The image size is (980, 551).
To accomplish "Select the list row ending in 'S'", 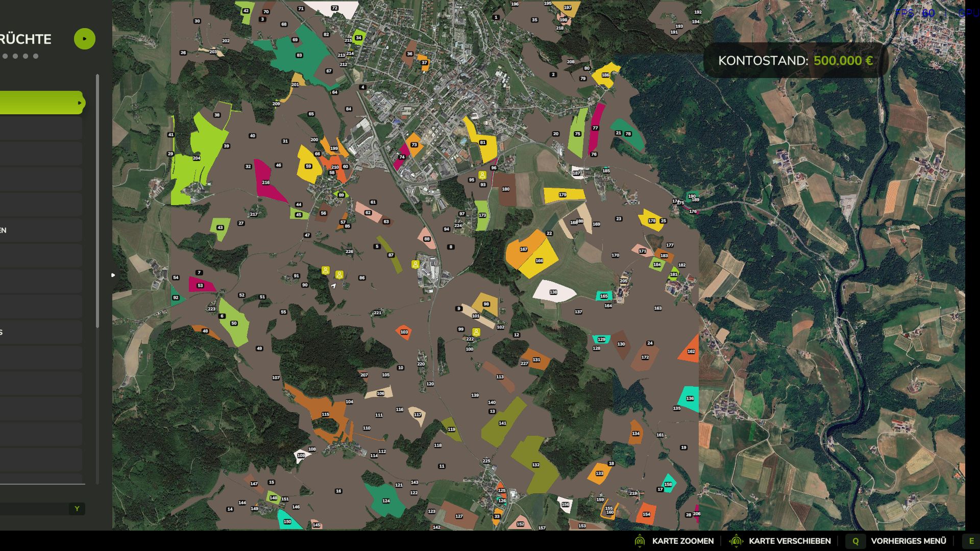I will (41, 332).
